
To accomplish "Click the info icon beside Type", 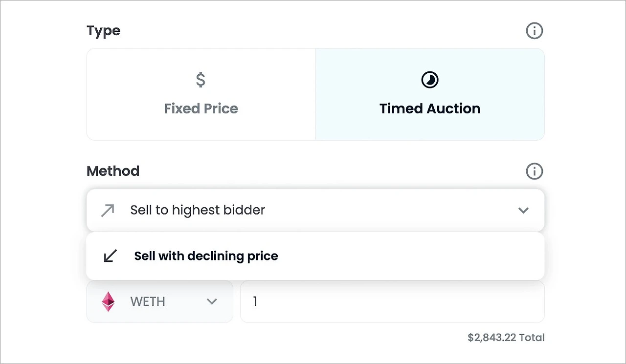I will pyautogui.click(x=534, y=31).
